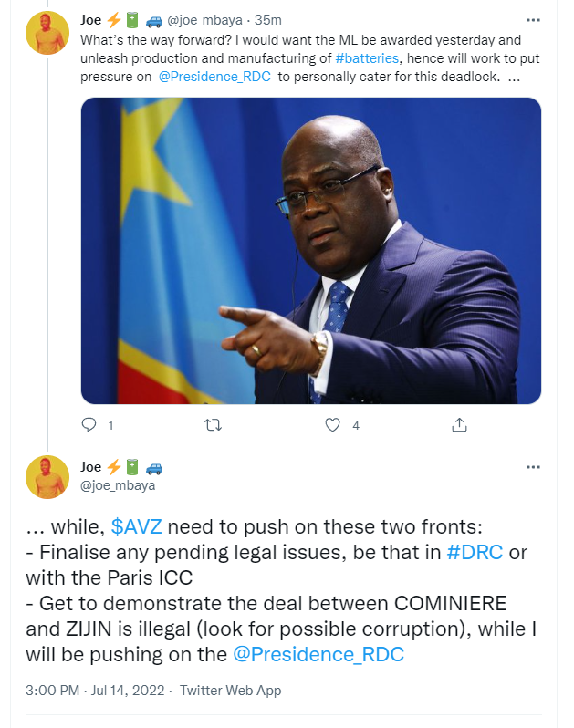Share the first tweet
Image resolution: width=574 pixels, height=728 pixels.
pos(460,425)
